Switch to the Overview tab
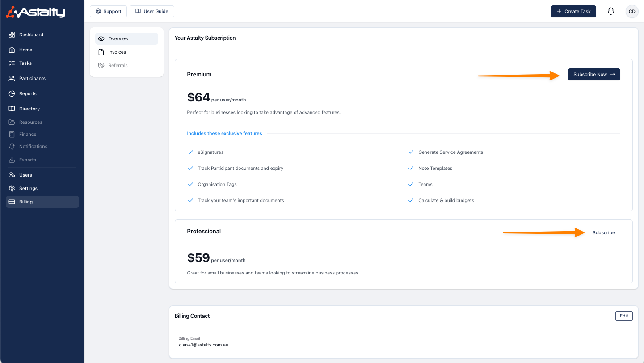The image size is (644, 363). click(x=126, y=38)
